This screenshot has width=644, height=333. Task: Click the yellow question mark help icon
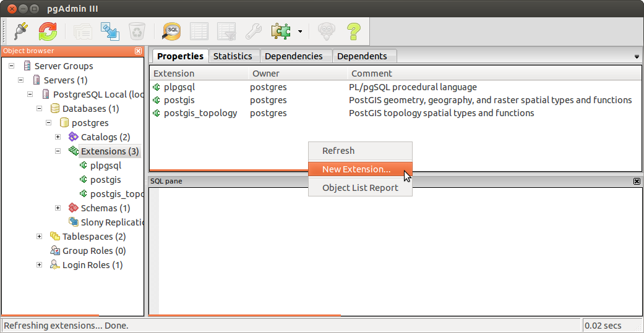(x=353, y=31)
